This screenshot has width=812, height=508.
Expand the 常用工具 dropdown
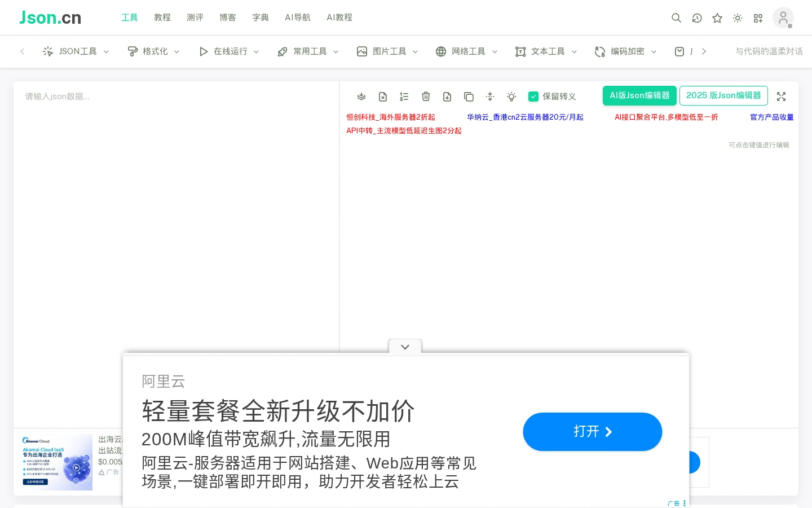tap(308, 51)
